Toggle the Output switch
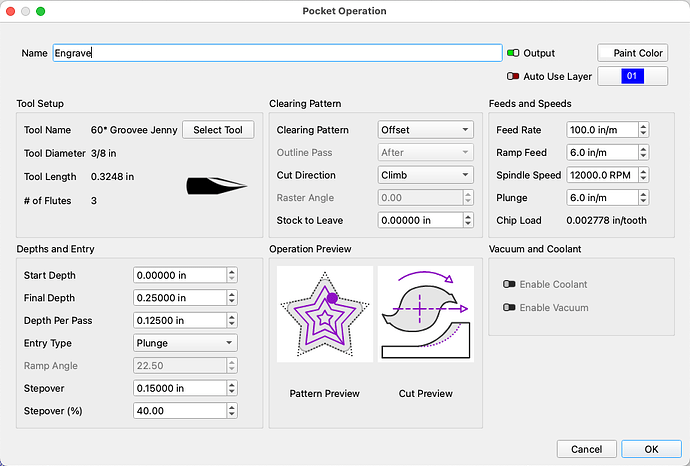Image resolution: width=690 pixels, height=466 pixels. coord(513,53)
